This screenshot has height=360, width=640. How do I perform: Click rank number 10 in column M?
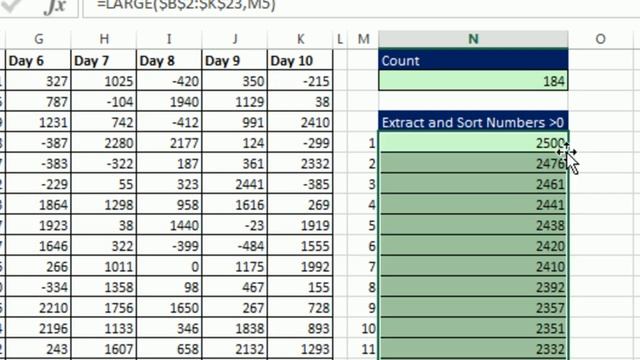363,329
